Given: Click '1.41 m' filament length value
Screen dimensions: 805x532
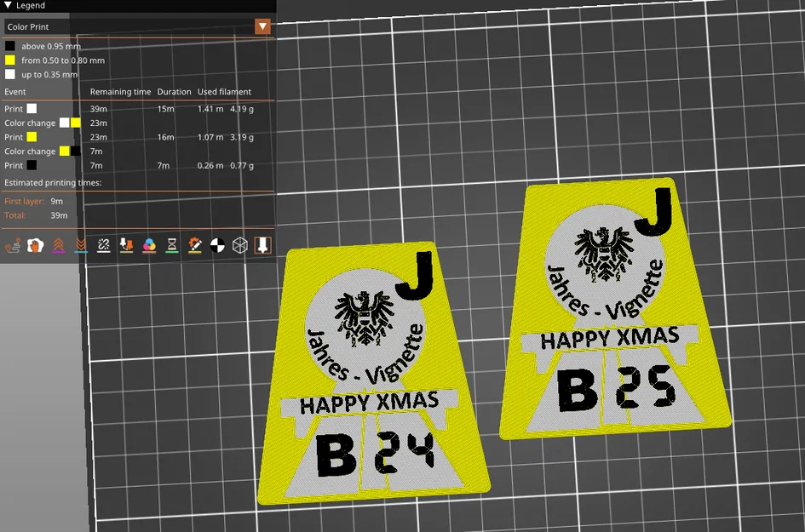Looking at the screenshot, I should click(210, 109).
